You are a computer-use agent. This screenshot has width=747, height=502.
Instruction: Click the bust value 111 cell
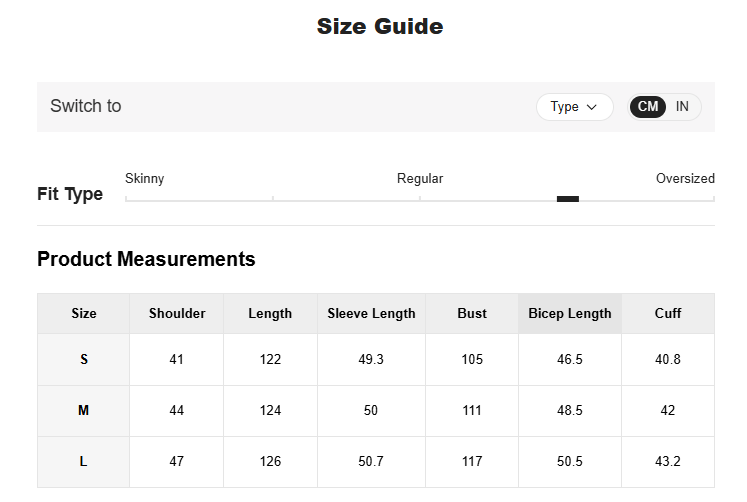(x=472, y=410)
